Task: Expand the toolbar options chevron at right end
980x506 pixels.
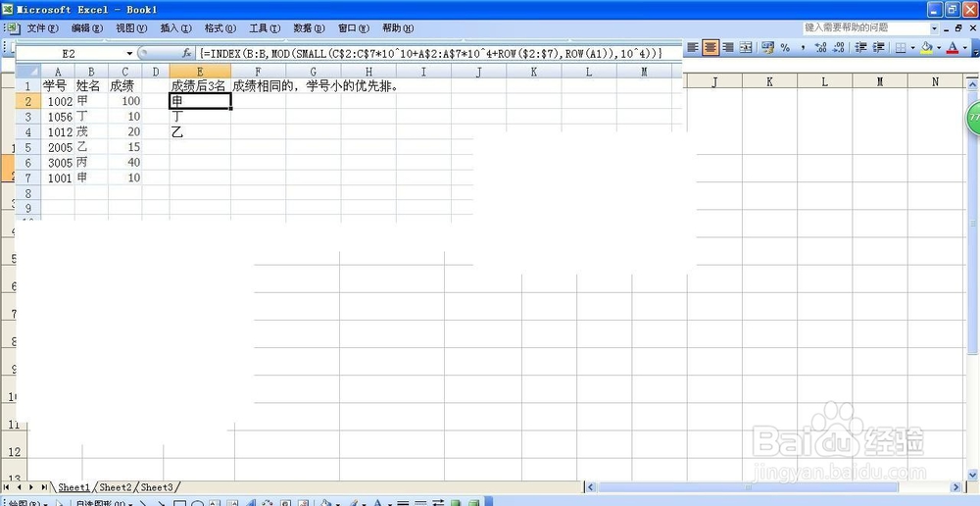Action: [x=974, y=47]
